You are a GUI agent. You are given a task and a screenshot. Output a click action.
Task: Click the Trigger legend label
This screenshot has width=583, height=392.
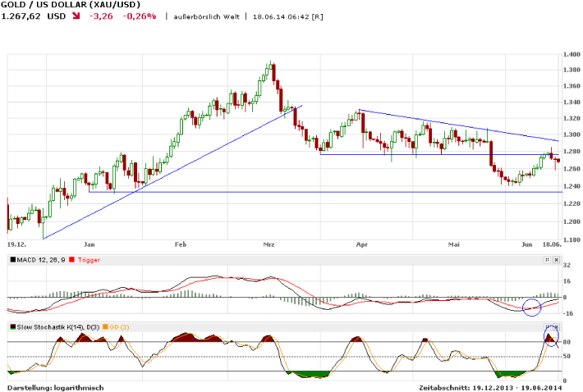(89, 260)
